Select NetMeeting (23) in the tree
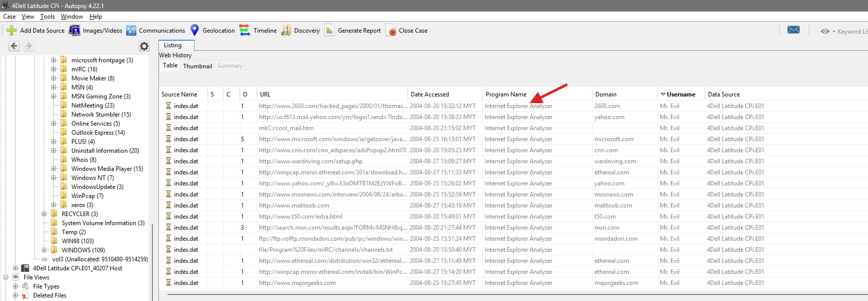This screenshot has width=868, height=301. point(93,106)
